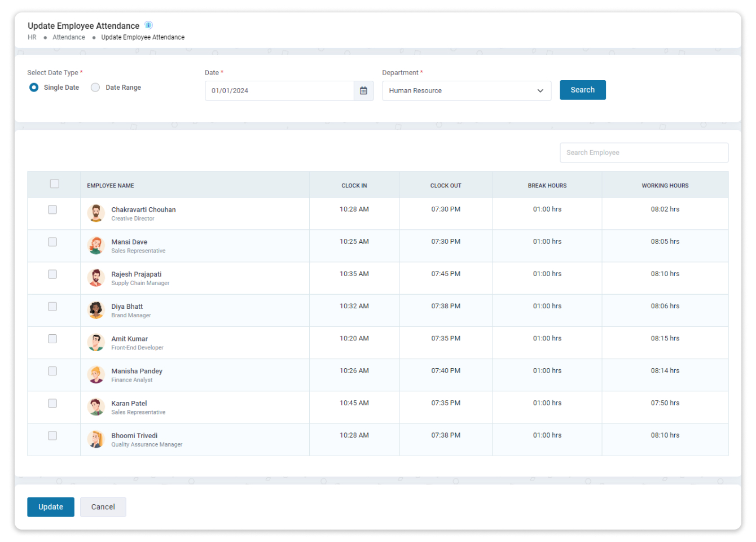This screenshot has height=542, width=756.
Task: Check the box for Karan Patel
Action: 52,403
